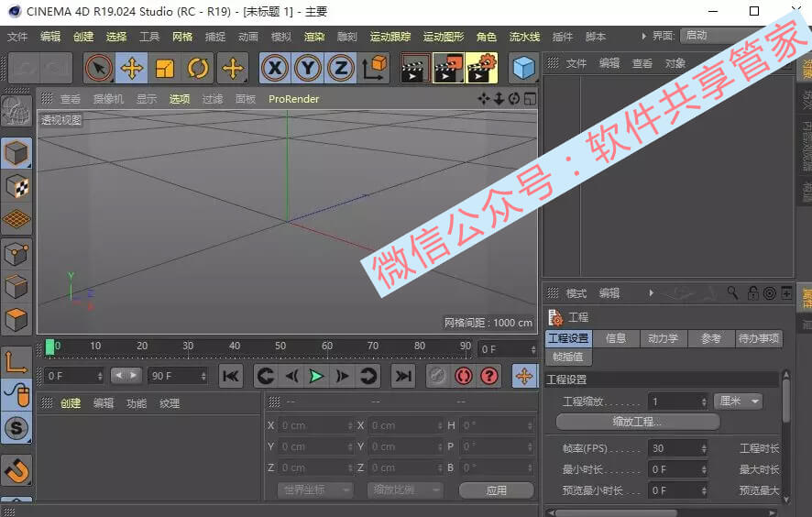This screenshot has width=812, height=517.
Task: Switch to Points mode
Action: click(16, 254)
